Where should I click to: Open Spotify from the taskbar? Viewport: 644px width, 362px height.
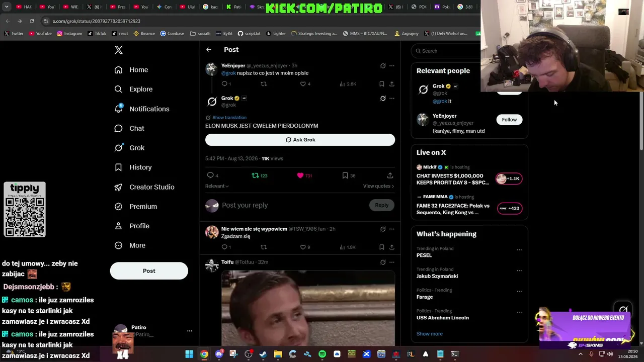(x=323, y=354)
